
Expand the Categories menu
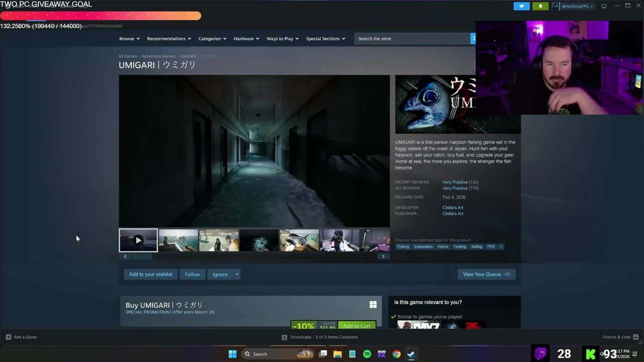coord(212,39)
